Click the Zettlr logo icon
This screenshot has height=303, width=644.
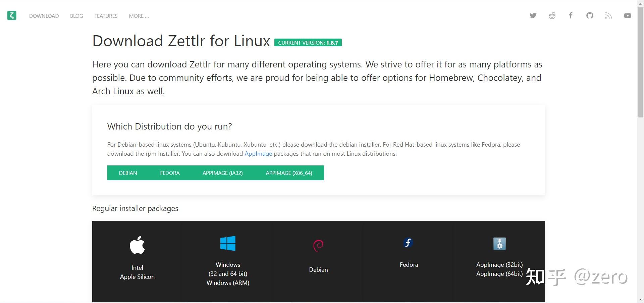point(12,15)
